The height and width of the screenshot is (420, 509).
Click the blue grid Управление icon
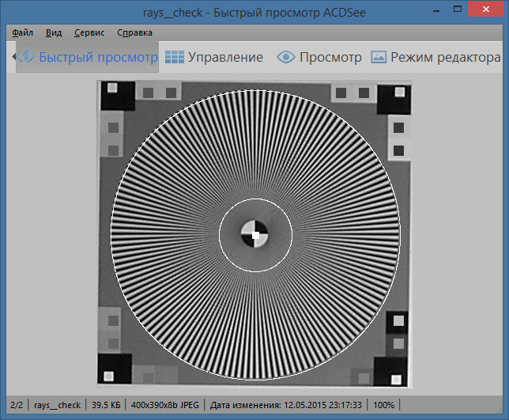175,57
